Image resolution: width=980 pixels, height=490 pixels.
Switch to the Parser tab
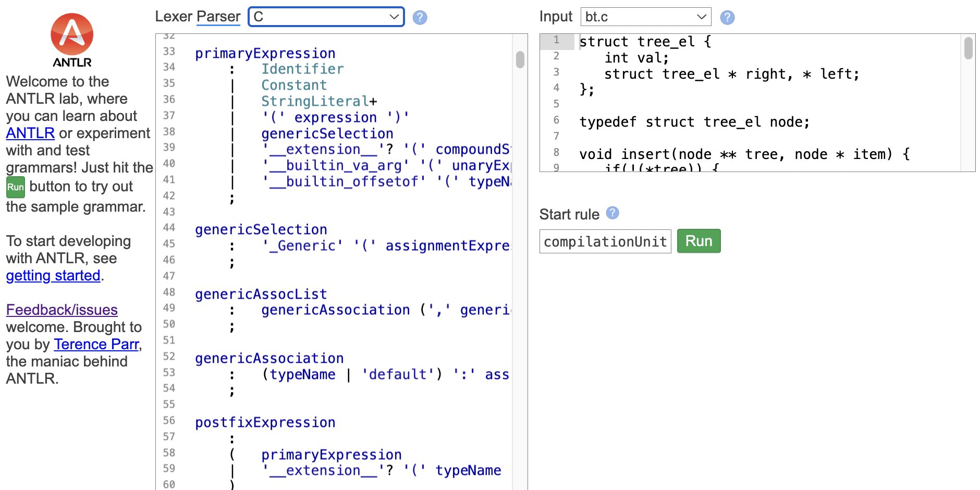click(218, 16)
